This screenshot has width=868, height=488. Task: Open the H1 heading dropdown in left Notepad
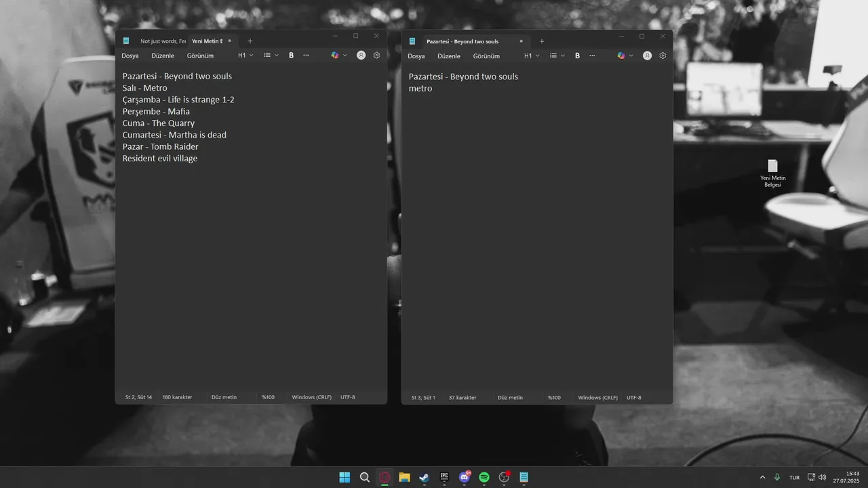tap(245, 56)
